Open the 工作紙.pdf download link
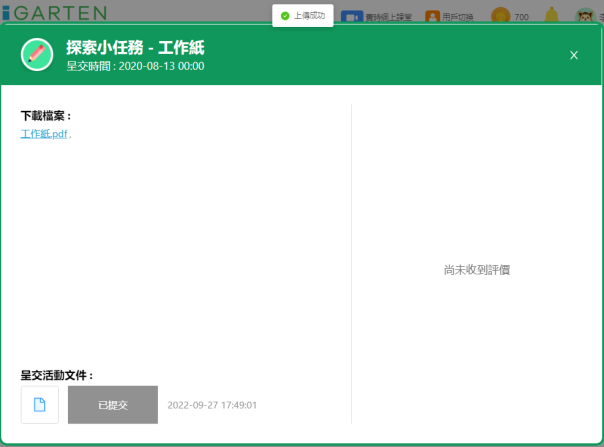The height and width of the screenshot is (447, 604). coord(44,134)
